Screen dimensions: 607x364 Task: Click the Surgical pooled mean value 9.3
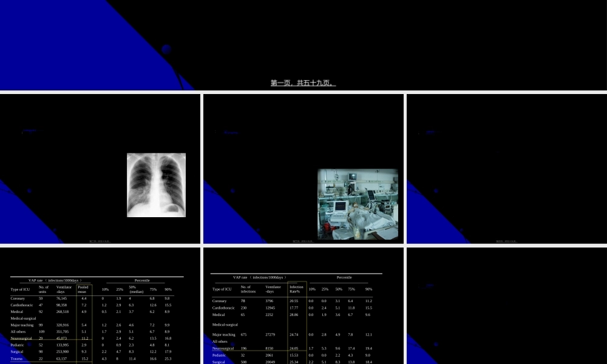pos(84,351)
